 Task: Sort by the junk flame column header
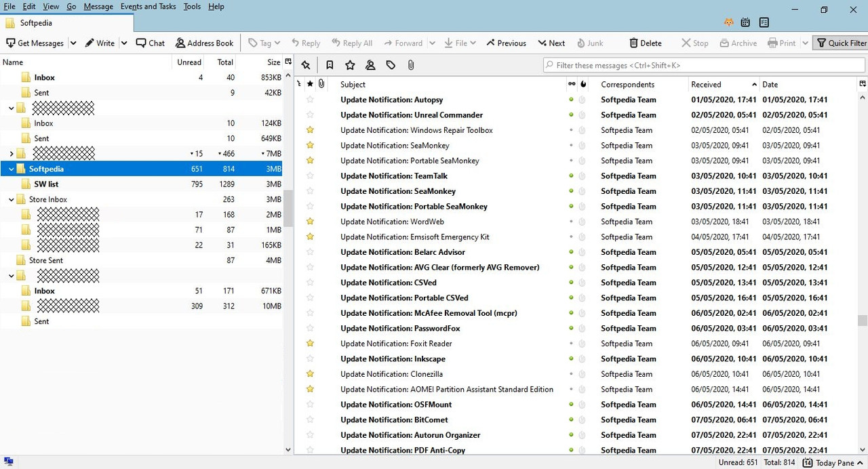coord(583,84)
